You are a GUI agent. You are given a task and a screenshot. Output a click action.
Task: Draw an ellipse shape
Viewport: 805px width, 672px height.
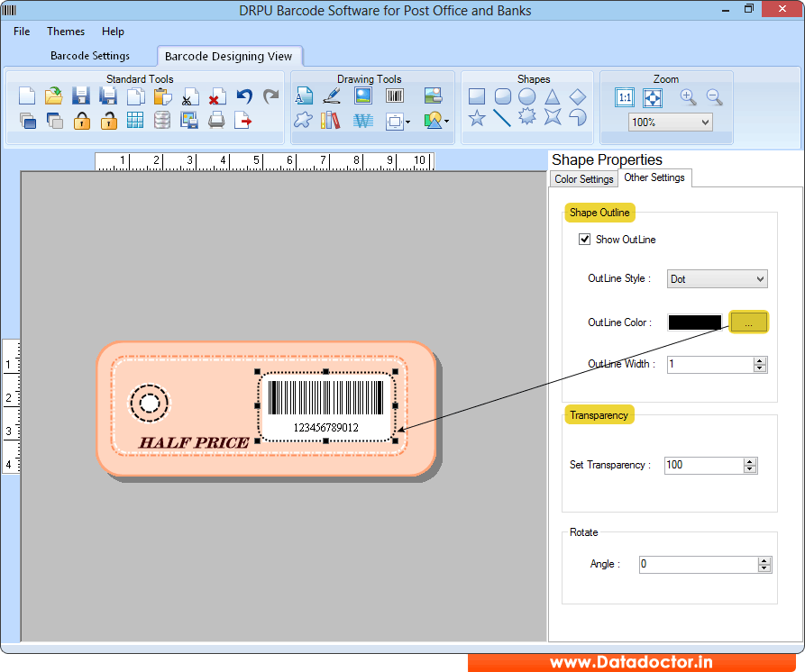[x=527, y=96]
